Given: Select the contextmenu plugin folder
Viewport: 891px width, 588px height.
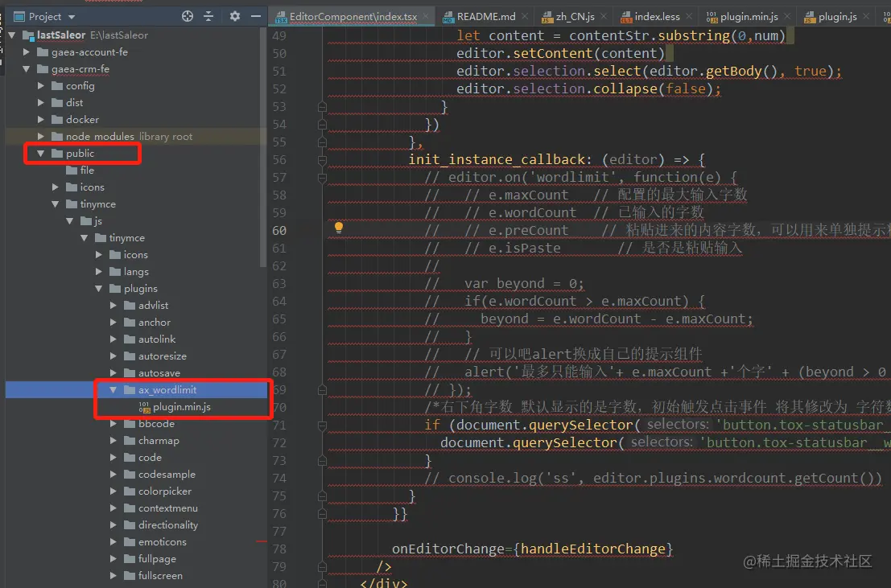Looking at the screenshot, I should pos(161,508).
